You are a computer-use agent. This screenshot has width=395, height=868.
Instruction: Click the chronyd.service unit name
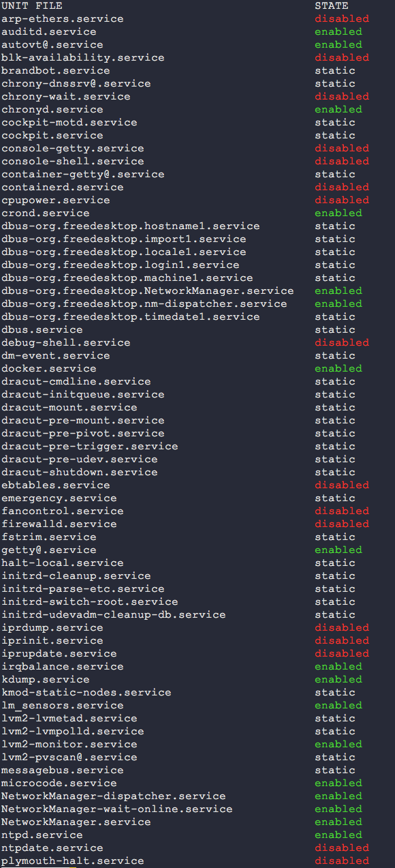(52, 110)
